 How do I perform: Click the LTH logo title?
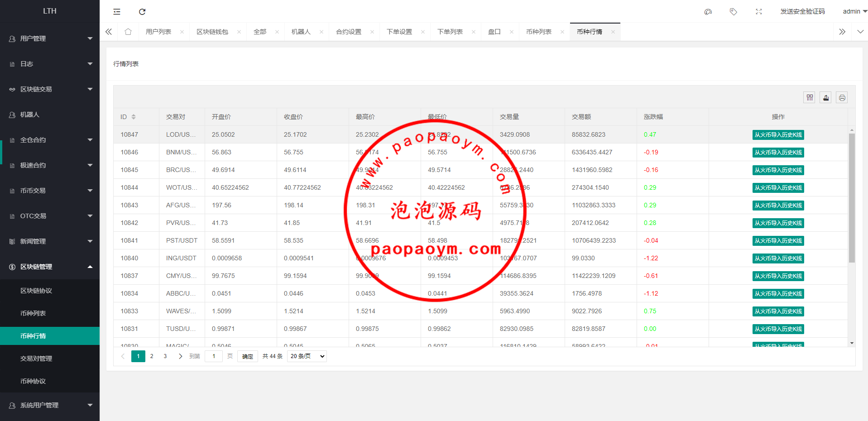[x=50, y=11]
